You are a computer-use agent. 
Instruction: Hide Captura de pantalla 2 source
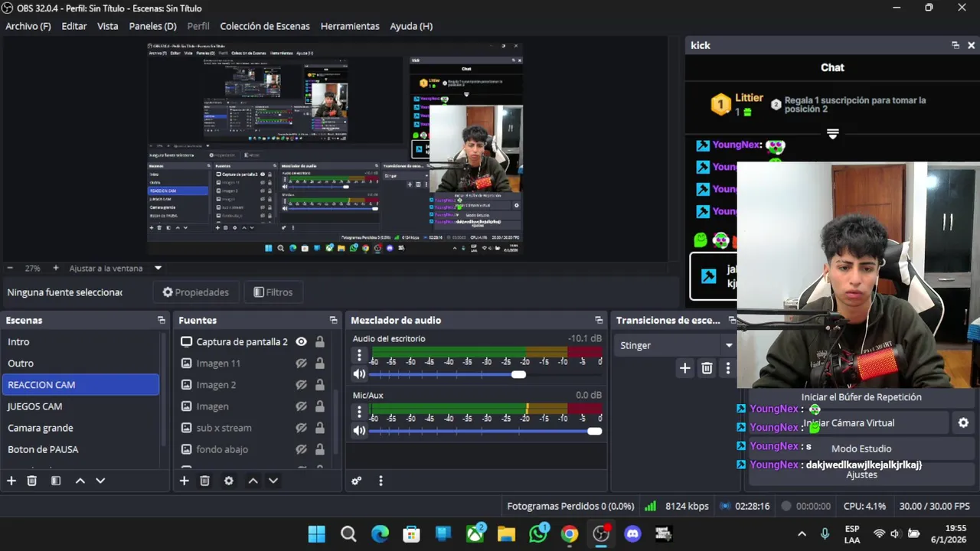(x=301, y=342)
